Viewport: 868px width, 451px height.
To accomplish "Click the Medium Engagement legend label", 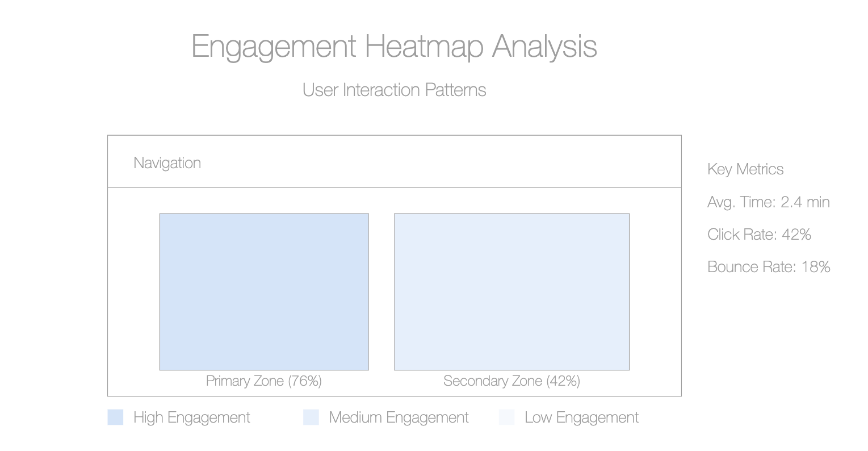I will click(x=399, y=417).
